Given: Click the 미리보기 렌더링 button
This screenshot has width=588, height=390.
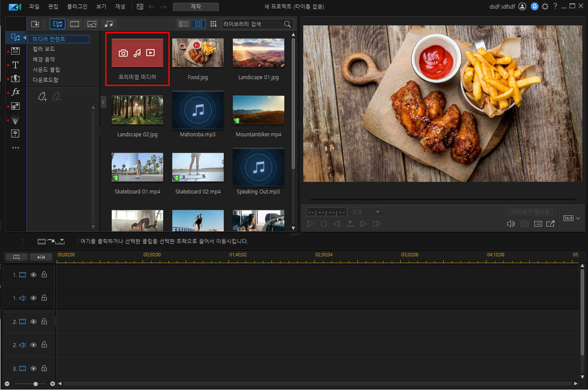Looking at the screenshot, I should (530, 212).
